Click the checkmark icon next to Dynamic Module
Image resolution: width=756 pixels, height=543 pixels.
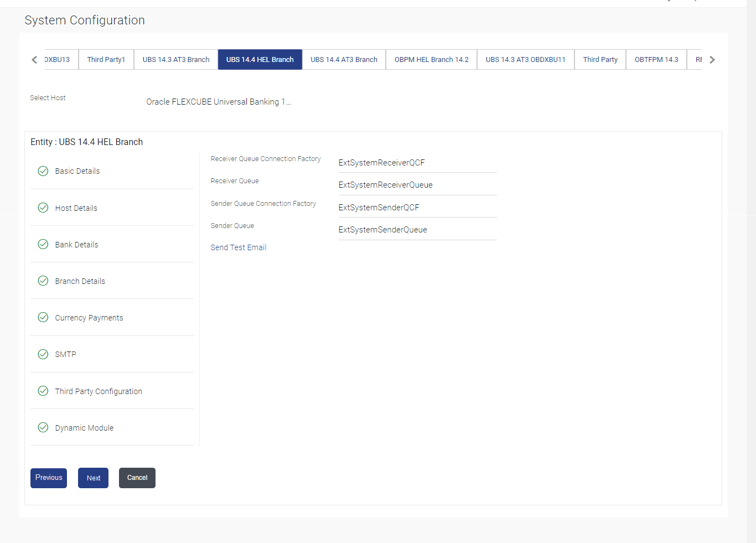43,427
